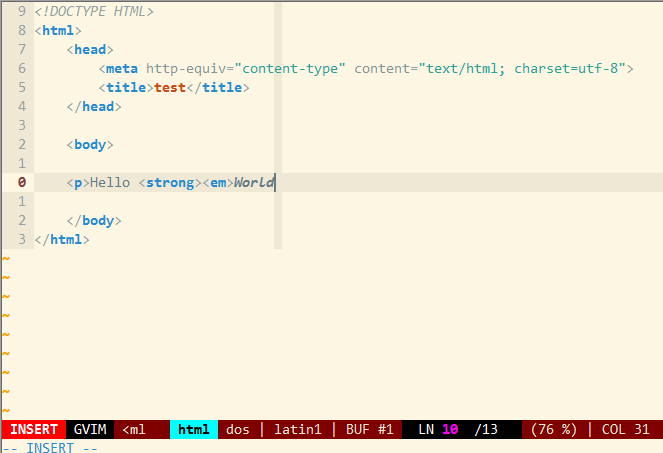Click the latin1 encoding label

[x=298, y=429]
